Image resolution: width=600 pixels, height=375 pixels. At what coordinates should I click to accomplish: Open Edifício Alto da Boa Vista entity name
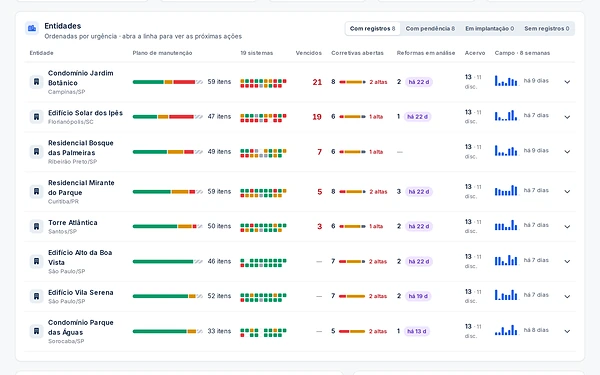[80, 258]
